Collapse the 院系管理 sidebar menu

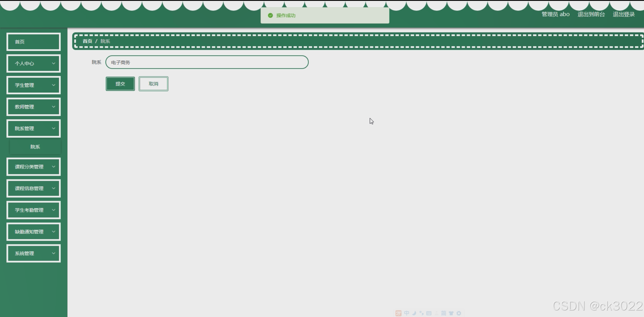pyautogui.click(x=33, y=128)
